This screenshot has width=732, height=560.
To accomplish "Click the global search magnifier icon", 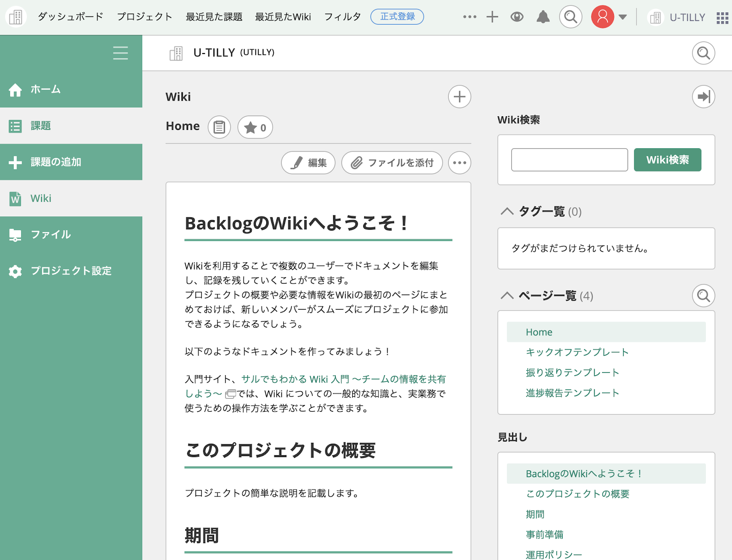I will click(571, 17).
